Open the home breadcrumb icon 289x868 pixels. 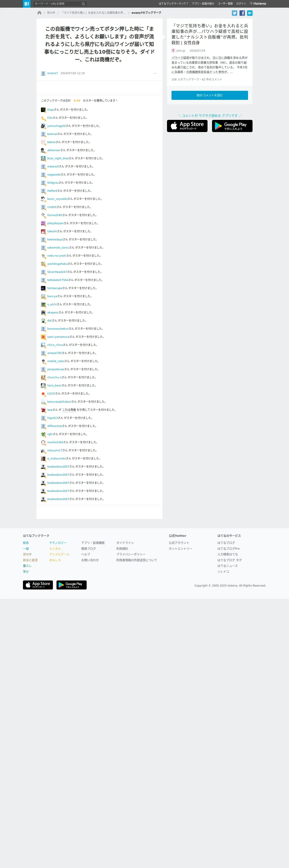39,13
